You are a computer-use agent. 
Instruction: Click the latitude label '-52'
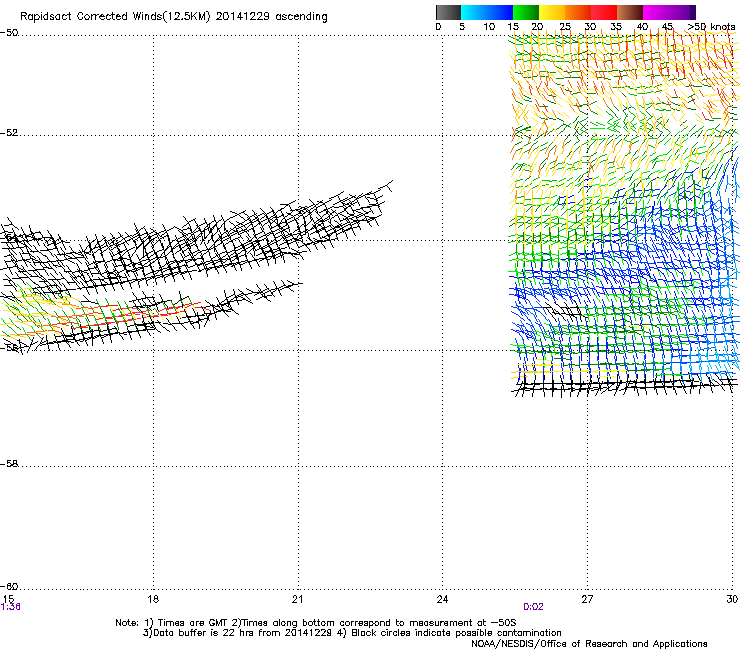click(9, 133)
